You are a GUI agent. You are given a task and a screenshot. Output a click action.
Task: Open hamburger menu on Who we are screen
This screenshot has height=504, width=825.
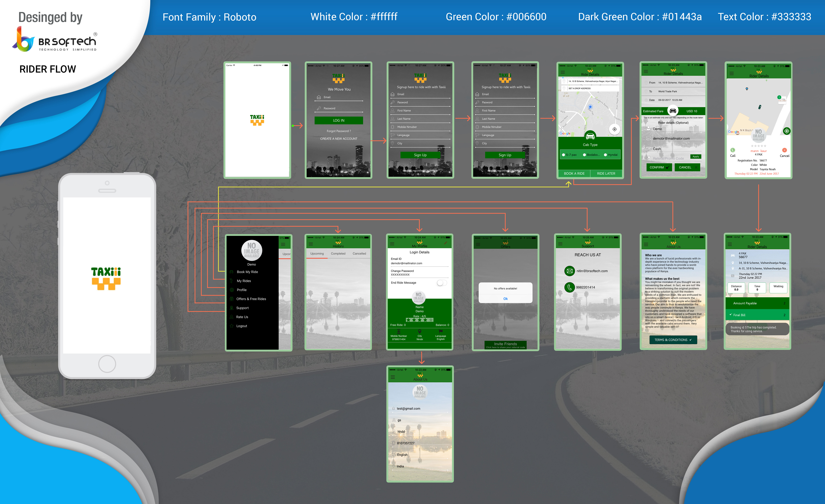coord(646,244)
